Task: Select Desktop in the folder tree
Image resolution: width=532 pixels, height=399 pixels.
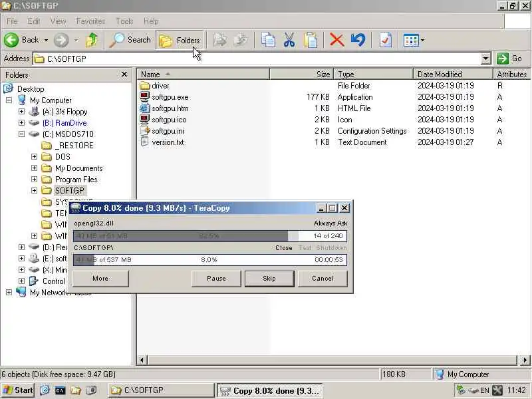Action: [x=31, y=89]
